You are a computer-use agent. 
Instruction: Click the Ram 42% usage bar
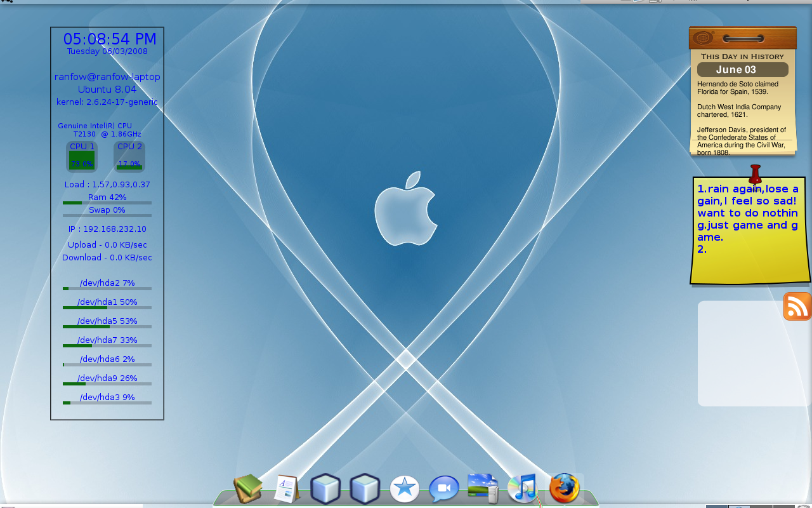click(107, 203)
